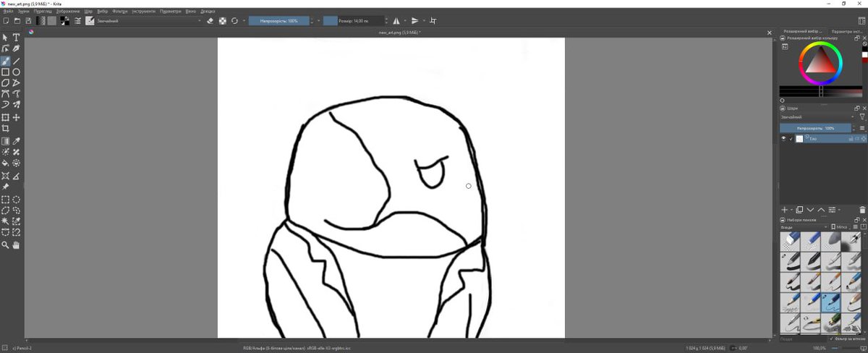Open a file with toolbar folder icon
868x353 pixels.
(x=17, y=21)
